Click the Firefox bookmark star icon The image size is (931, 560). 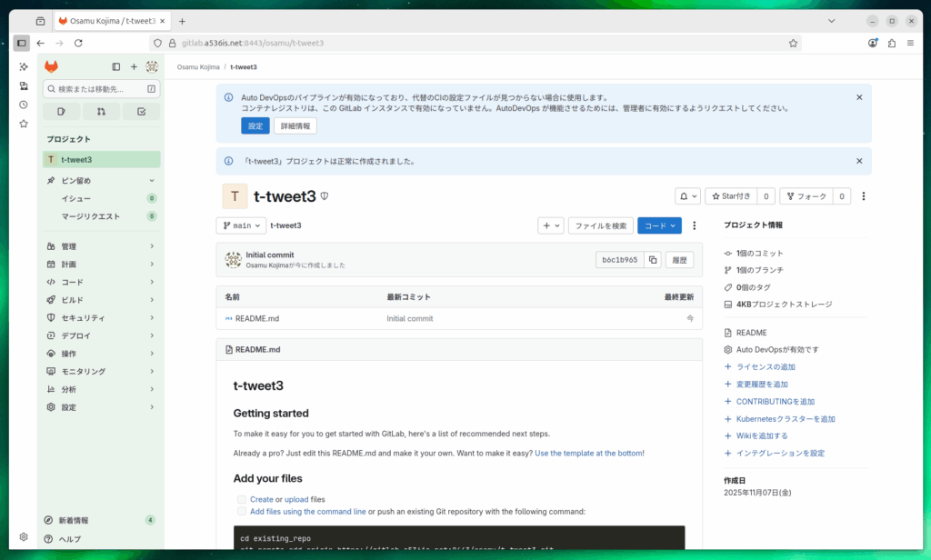[x=793, y=43]
